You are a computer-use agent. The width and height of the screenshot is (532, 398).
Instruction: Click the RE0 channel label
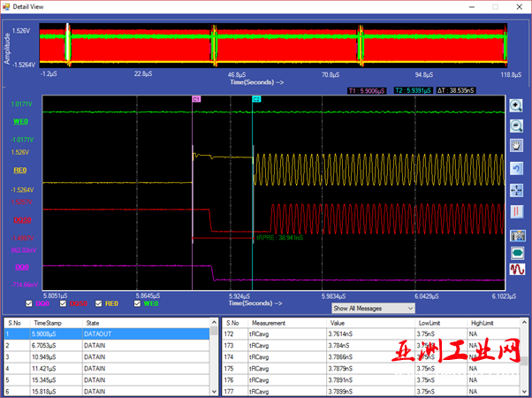point(20,170)
